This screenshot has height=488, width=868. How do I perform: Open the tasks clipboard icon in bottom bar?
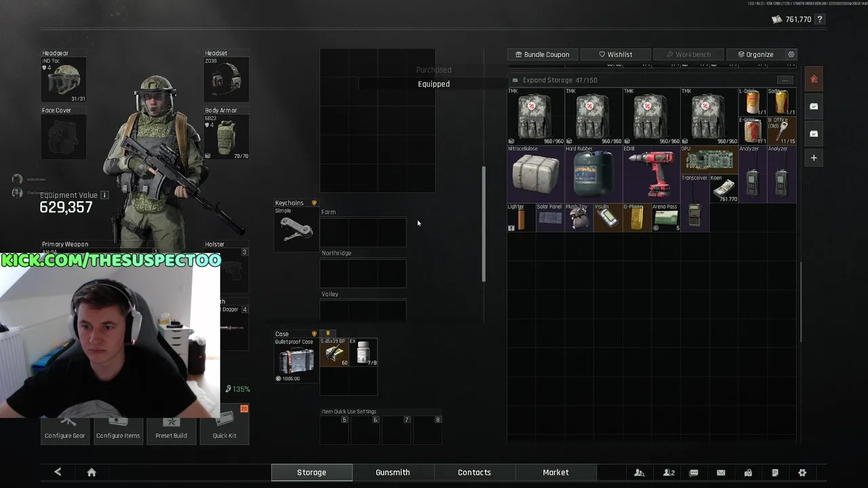[775, 472]
